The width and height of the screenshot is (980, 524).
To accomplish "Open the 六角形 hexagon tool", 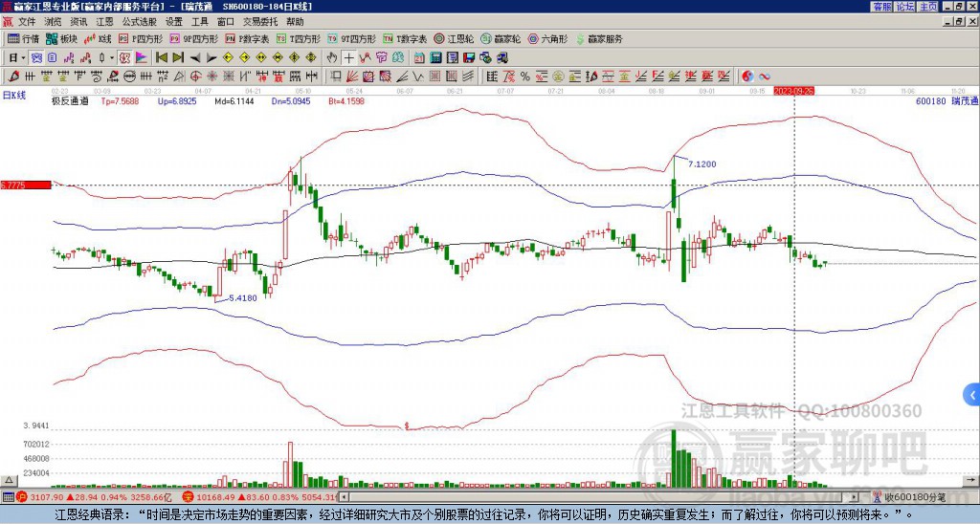I will pos(548,38).
